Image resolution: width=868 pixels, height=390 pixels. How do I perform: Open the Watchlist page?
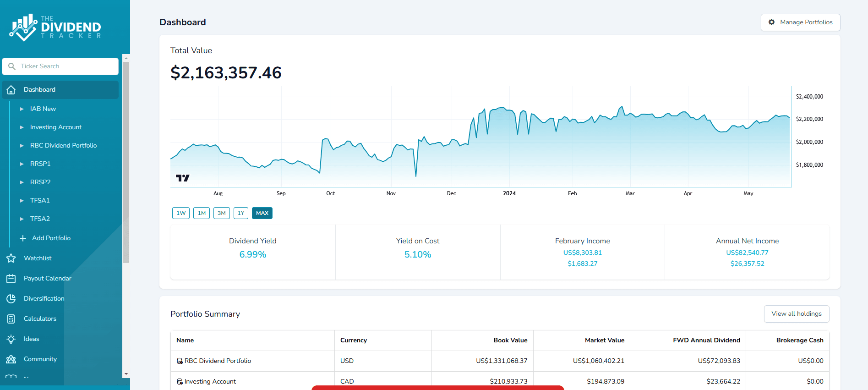coord(38,258)
